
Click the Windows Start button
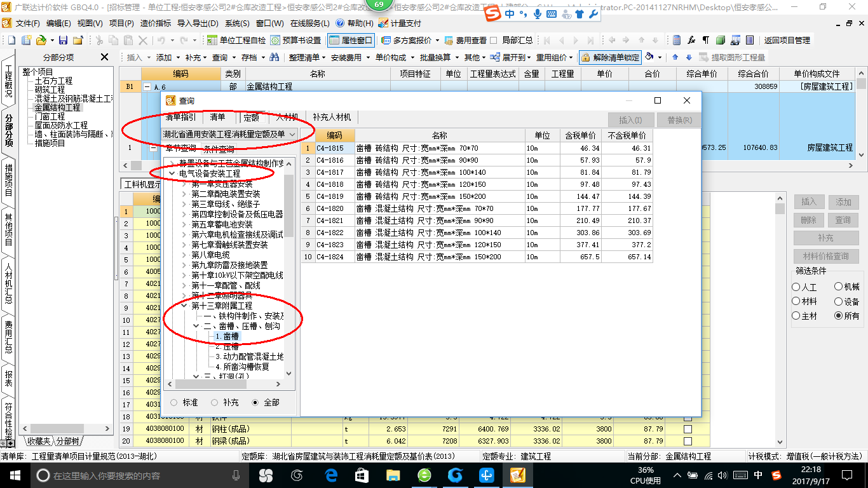15,475
